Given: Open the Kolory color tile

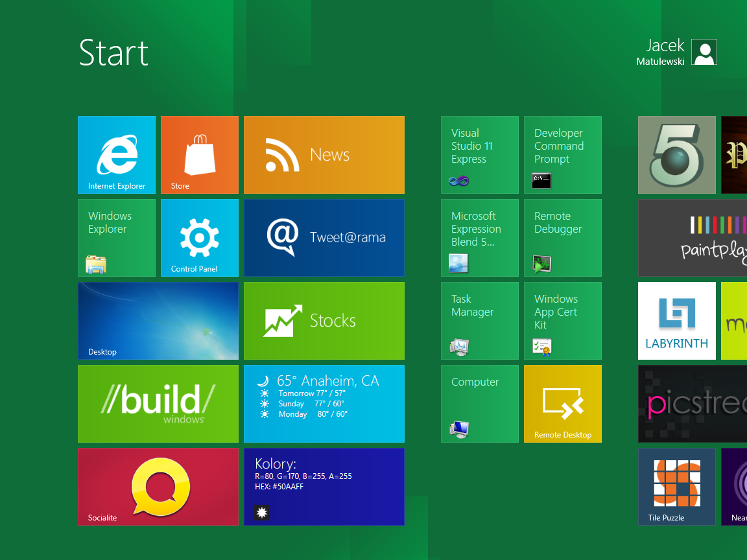Looking at the screenshot, I should pos(324,487).
